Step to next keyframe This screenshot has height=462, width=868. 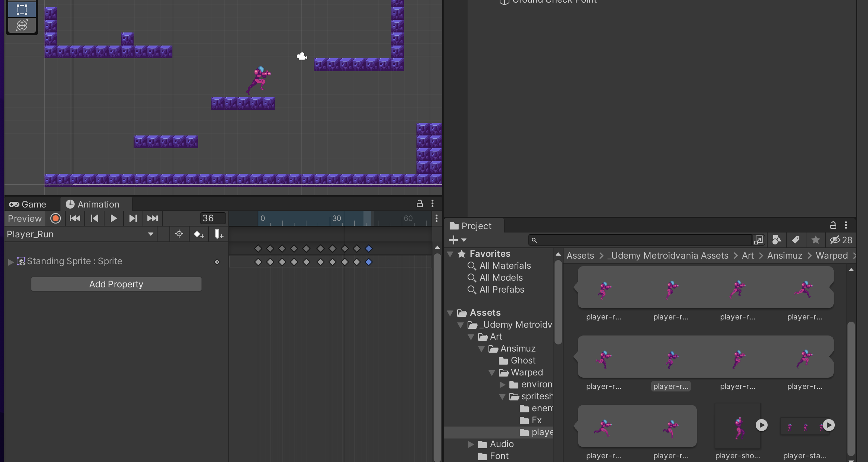click(x=133, y=218)
